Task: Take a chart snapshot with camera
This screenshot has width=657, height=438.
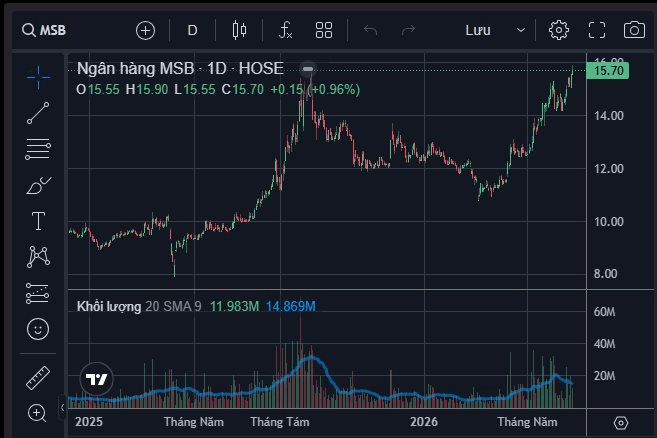Action: point(634,30)
